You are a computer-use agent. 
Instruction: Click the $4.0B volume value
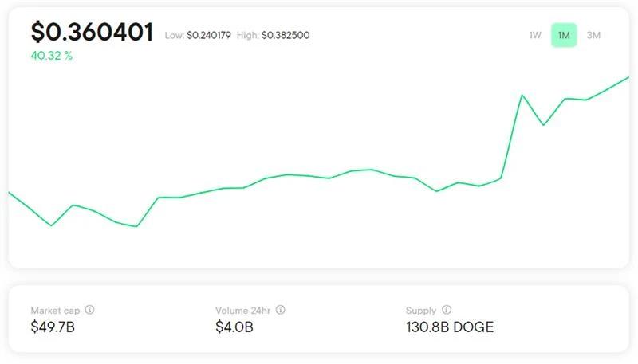click(234, 327)
